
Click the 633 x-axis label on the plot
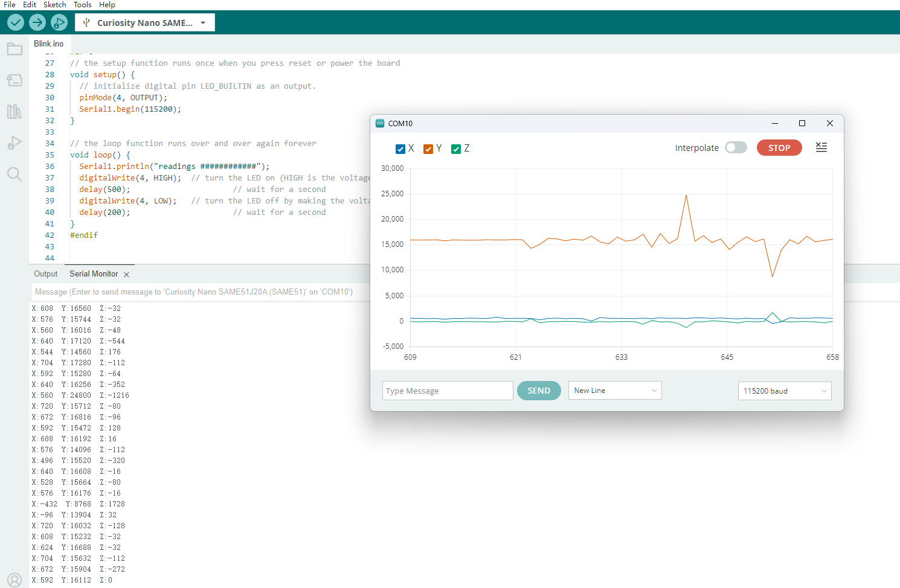pos(622,357)
